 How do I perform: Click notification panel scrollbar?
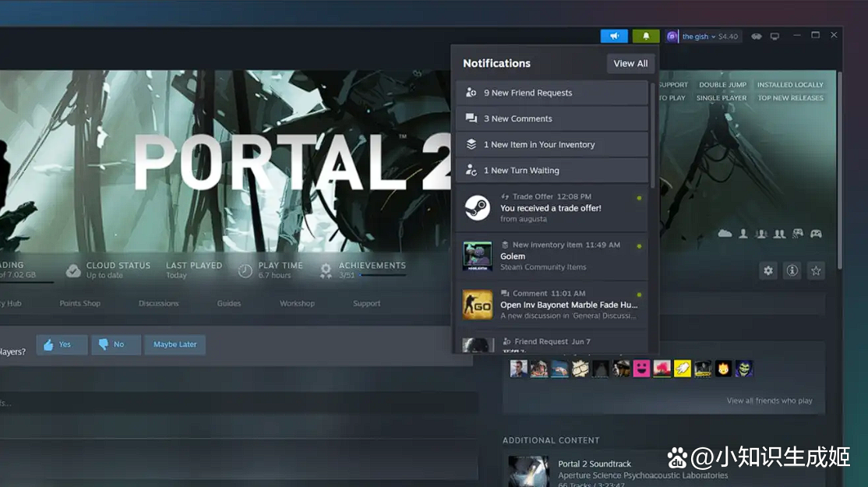(653, 136)
